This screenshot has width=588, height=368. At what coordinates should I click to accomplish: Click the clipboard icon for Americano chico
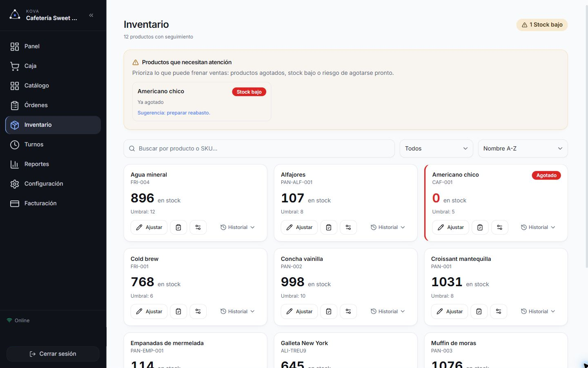[480, 227]
